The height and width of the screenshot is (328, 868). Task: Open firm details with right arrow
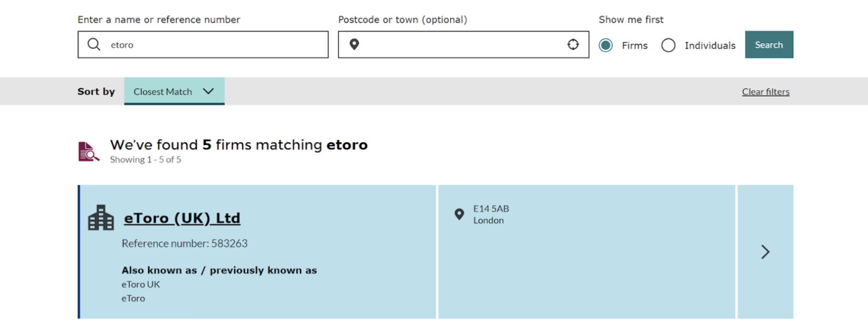coord(765,252)
